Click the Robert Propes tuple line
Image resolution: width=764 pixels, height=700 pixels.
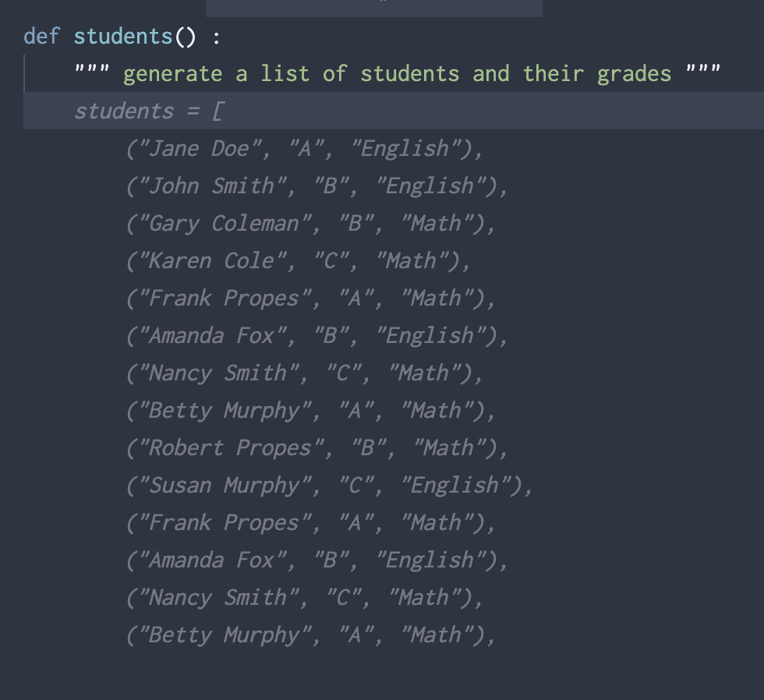(x=317, y=449)
